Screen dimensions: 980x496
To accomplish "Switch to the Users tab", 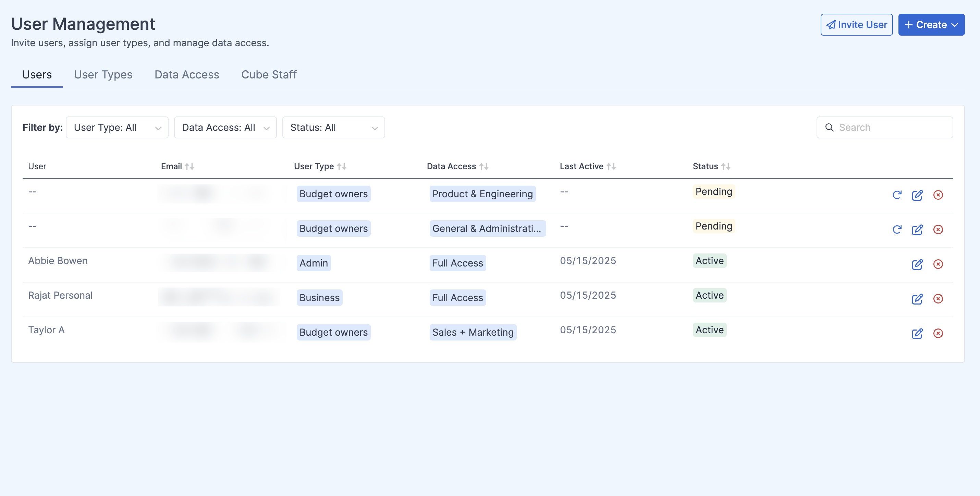I will (37, 75).
